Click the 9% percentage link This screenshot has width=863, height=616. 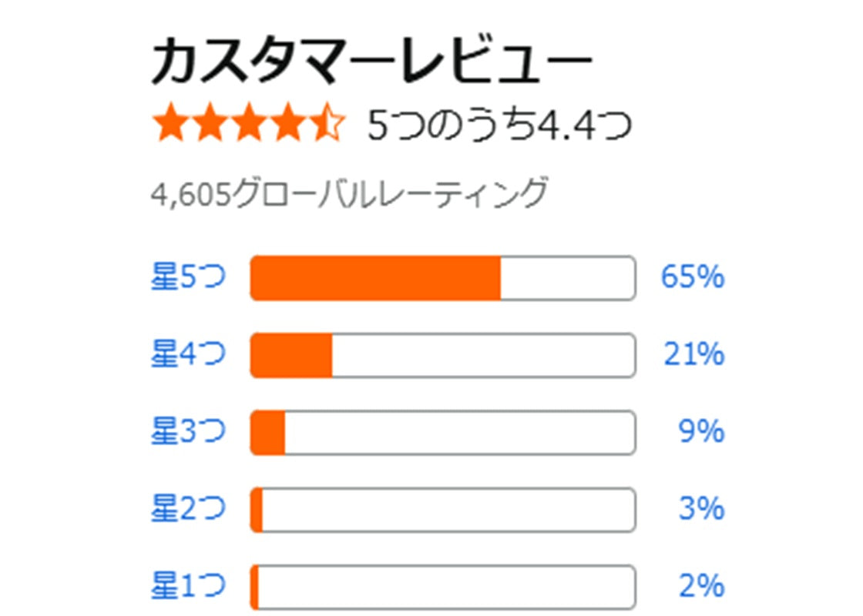pyautogui.click(x=701, y=432)
